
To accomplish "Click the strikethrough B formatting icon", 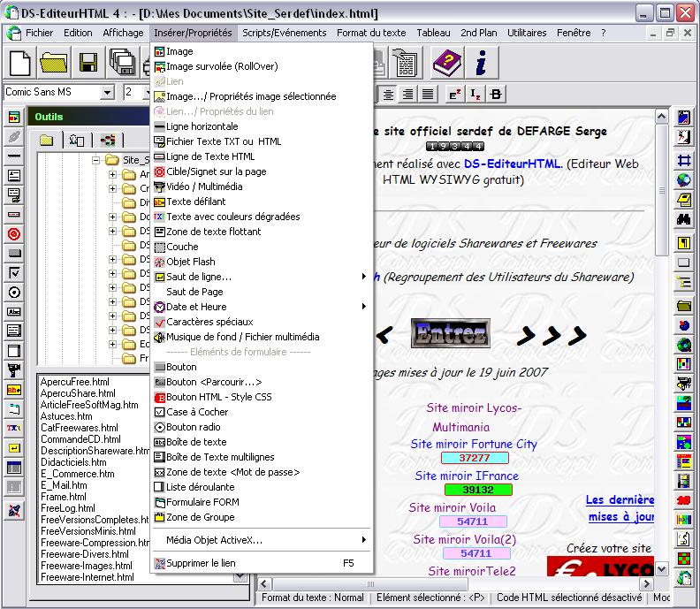I will tap(497, 94).
